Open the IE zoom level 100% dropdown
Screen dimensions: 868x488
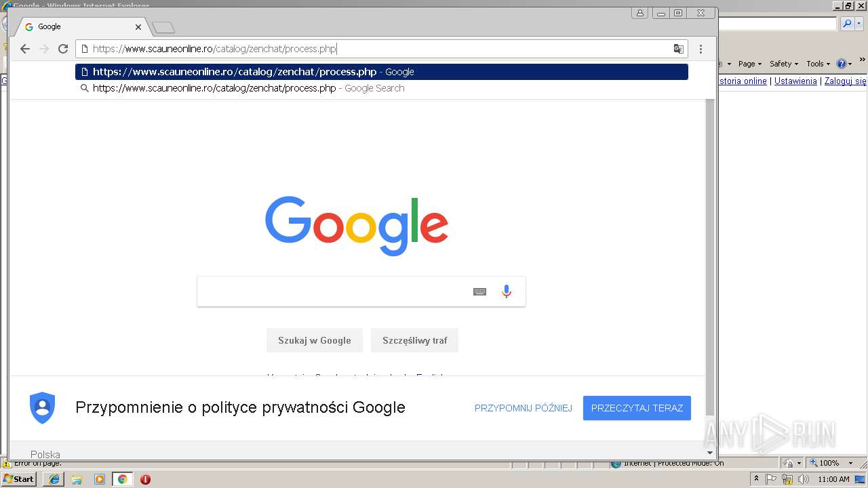850,463
